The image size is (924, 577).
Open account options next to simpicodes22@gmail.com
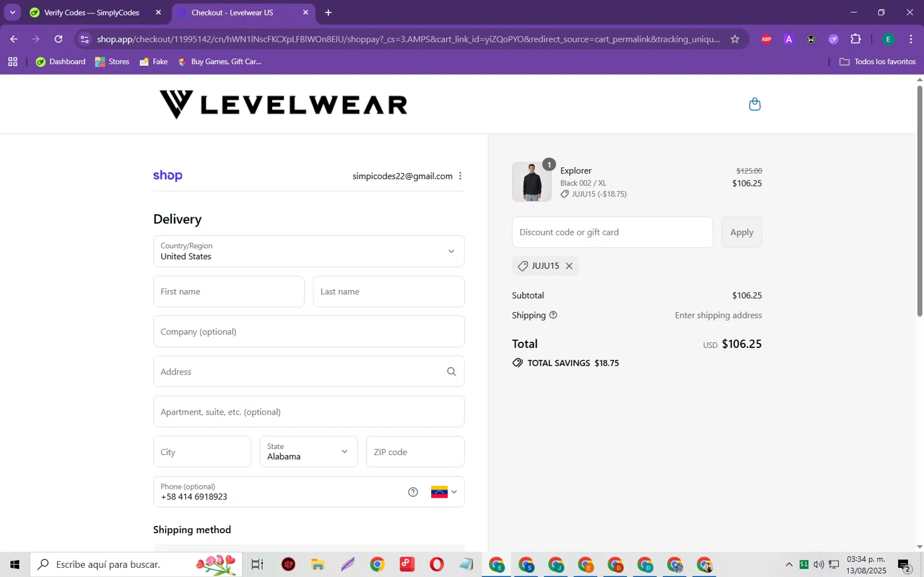pos(460,176)
